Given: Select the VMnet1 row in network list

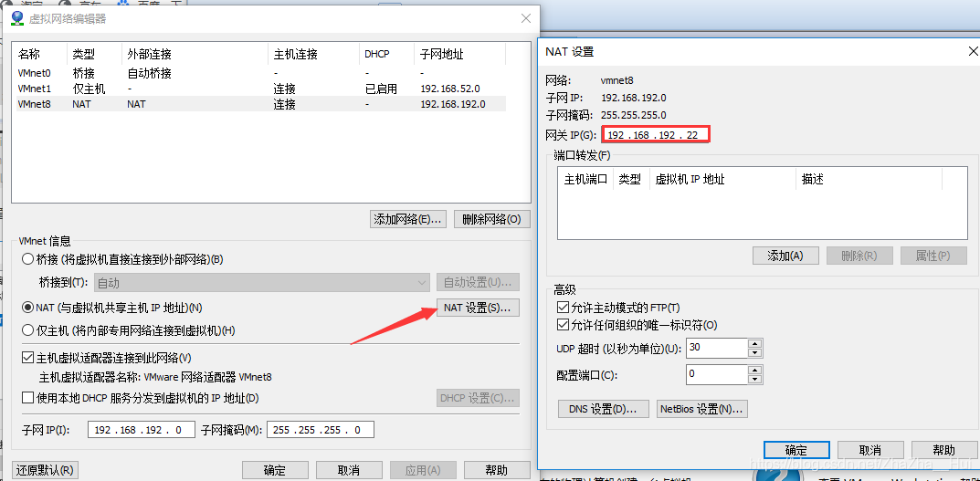Looking at the screenshot, I should 260,89.
